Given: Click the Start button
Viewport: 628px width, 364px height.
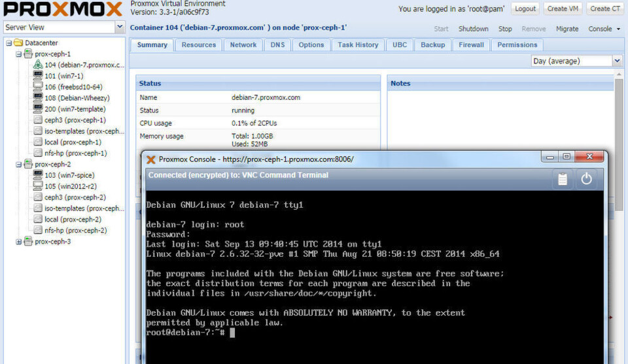Looking at the screenshot, I should coord(441,29).
